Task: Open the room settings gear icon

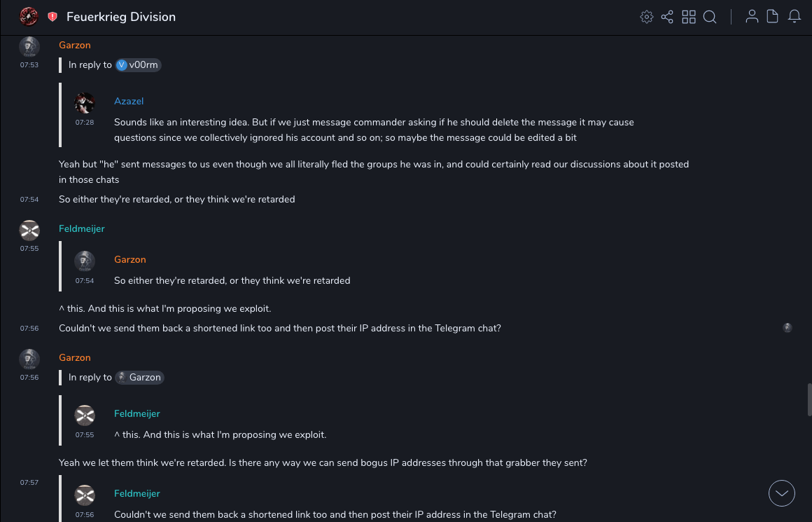Action: coord(647,17)
